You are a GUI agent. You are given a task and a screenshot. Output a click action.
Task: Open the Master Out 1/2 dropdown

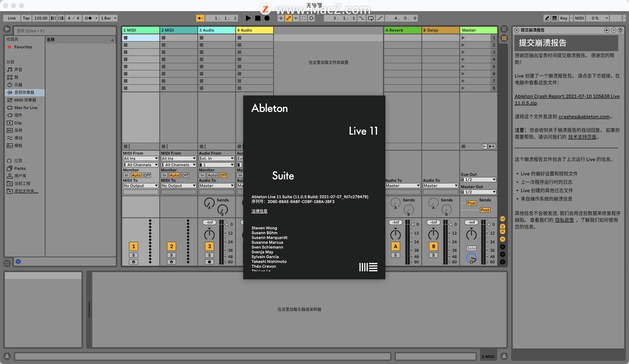(x=478, y=192)
